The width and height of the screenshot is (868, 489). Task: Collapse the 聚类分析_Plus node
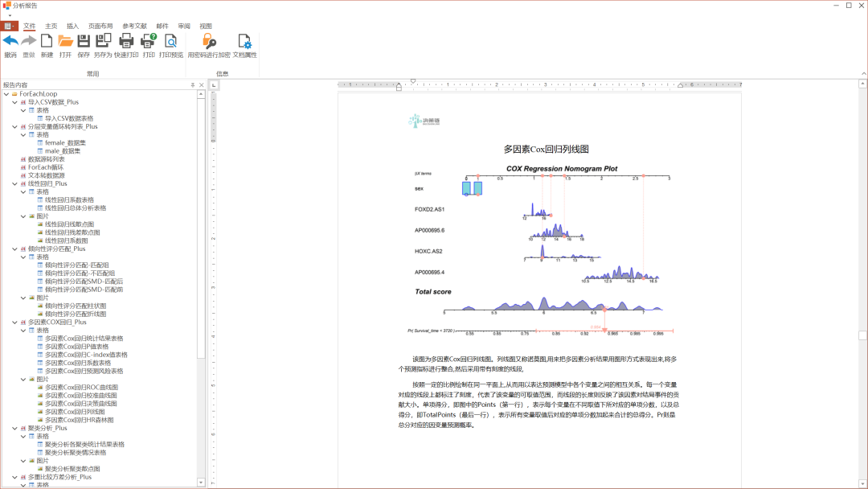(14, 428)
